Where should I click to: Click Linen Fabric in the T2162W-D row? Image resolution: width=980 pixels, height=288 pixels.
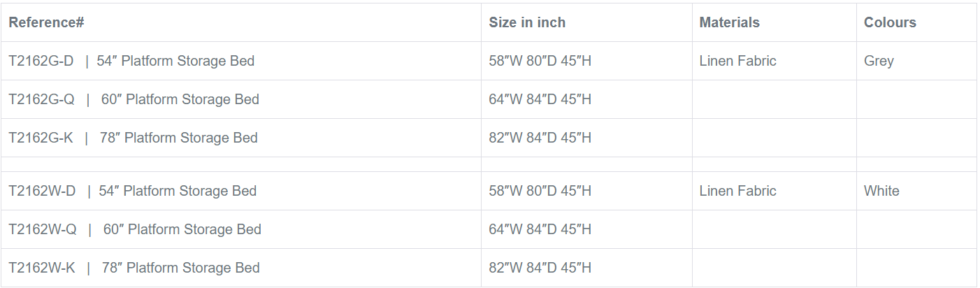tap(737, 191)
